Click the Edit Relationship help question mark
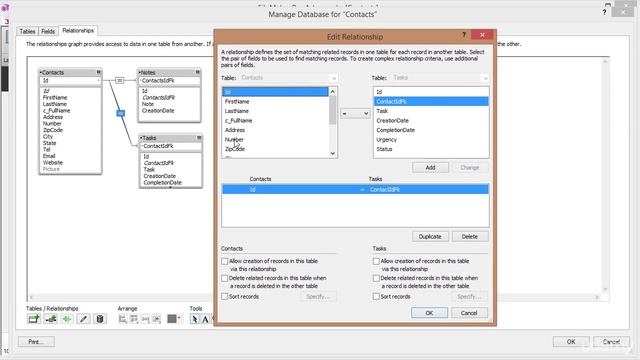Viewport: 640px width, 360px height. pyautogui.click(x=464, y=35)
